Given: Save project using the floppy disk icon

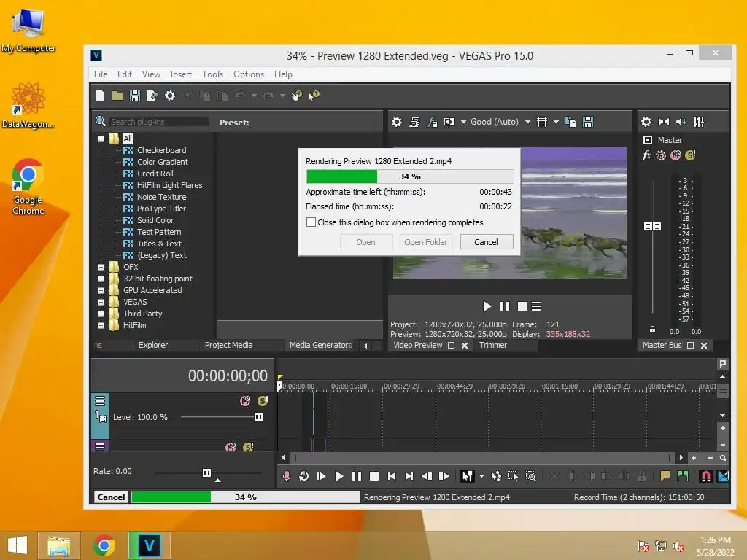Looking at the screenshot, I should point(135,96).
